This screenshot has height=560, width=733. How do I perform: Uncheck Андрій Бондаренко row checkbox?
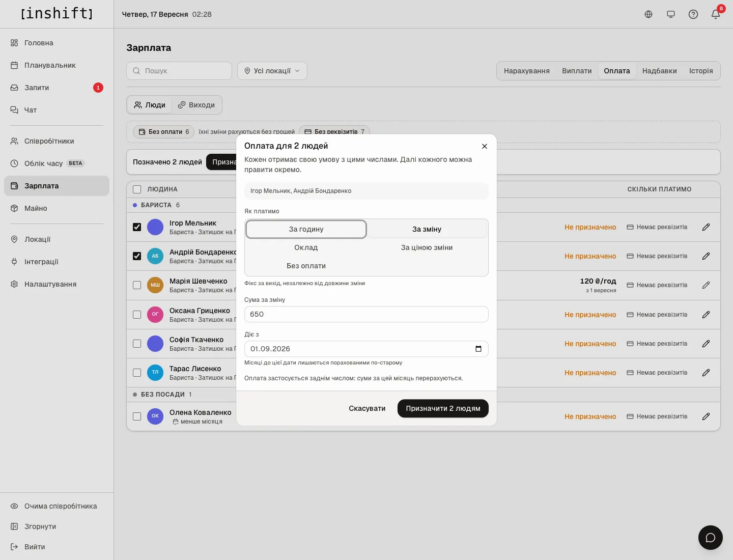pyautogui.click(x=137, y=256)
